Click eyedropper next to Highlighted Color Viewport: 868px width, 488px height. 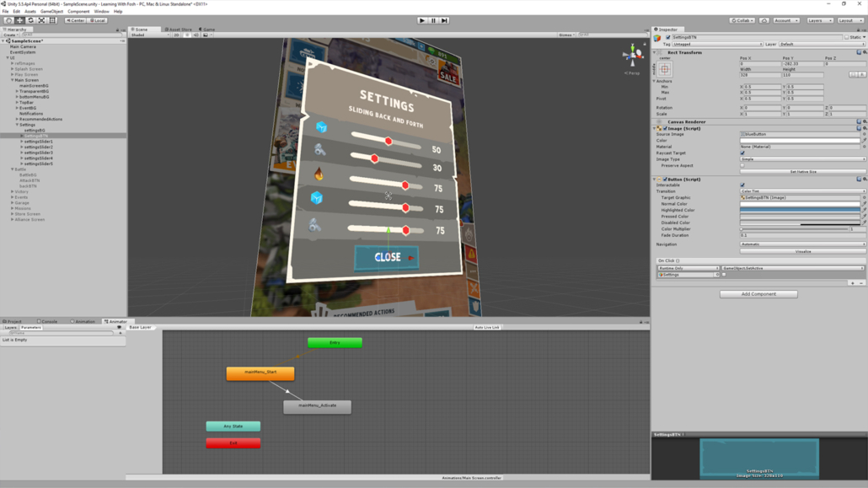tap(864, 211)
